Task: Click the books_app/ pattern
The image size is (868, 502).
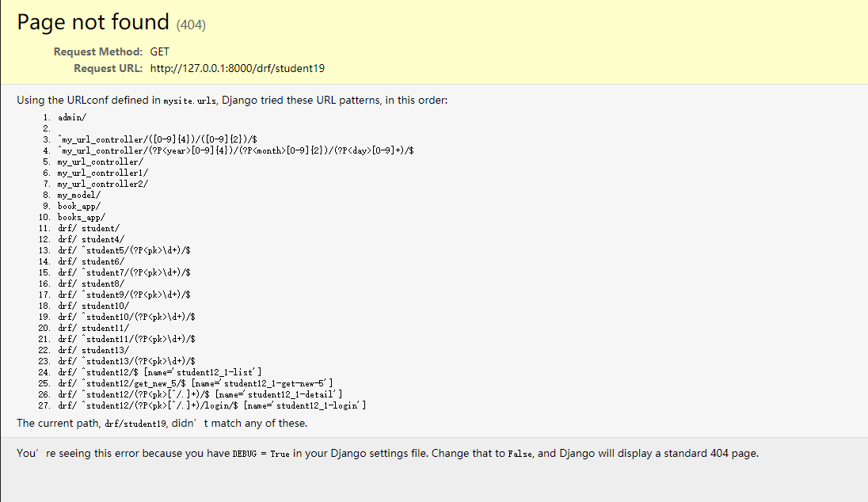Action: 82,217
